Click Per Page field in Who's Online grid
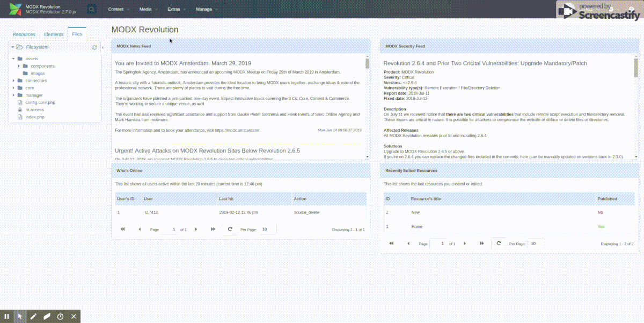 268,229
